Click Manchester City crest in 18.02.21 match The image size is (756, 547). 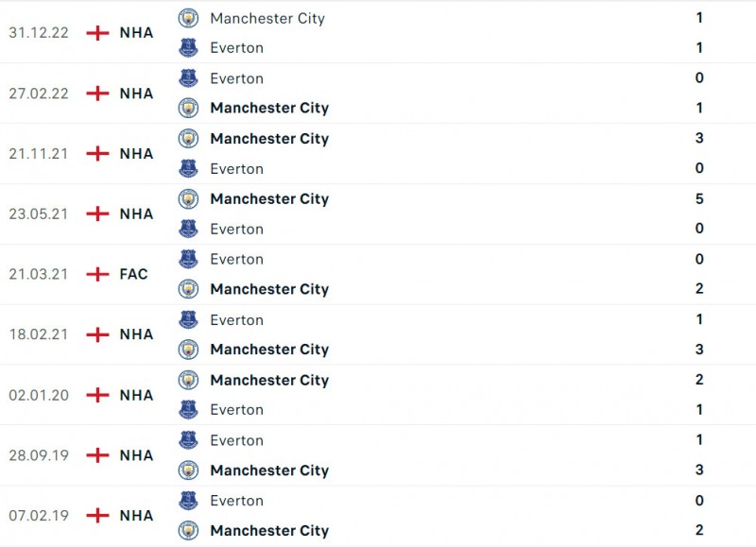coord(189,350)
